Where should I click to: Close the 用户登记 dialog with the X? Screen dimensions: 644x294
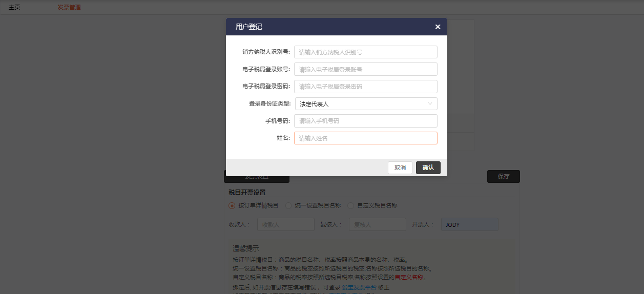point(438,27)
